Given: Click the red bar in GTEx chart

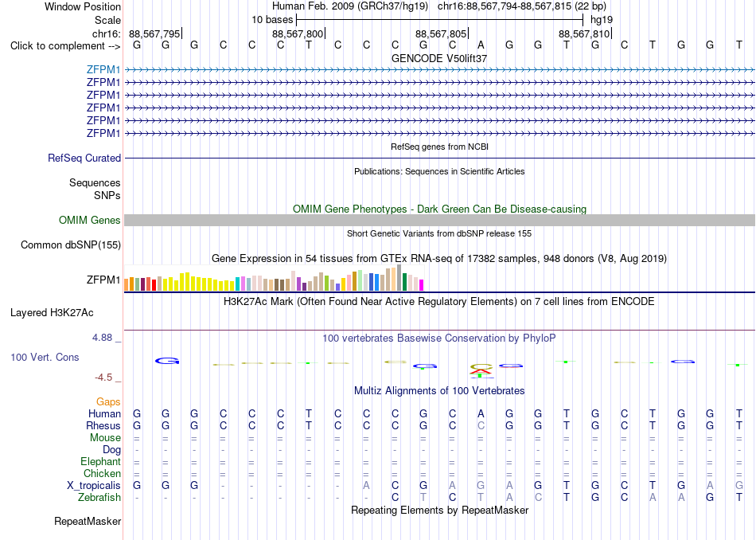Looking at the screenshot, I should coord(154,284).
